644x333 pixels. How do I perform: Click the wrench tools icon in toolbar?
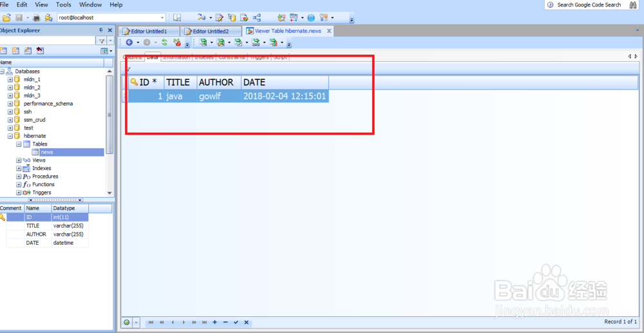(324, 17)
